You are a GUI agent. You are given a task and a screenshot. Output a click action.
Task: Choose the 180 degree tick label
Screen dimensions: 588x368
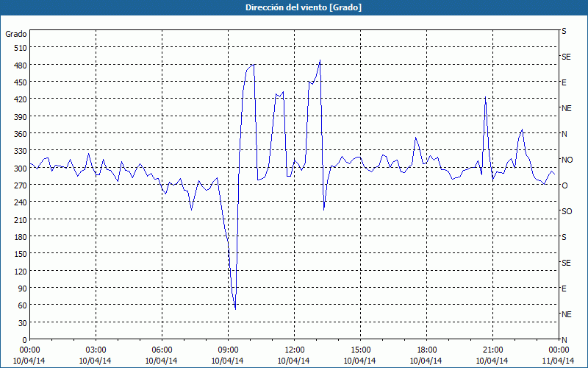[21, 237]
